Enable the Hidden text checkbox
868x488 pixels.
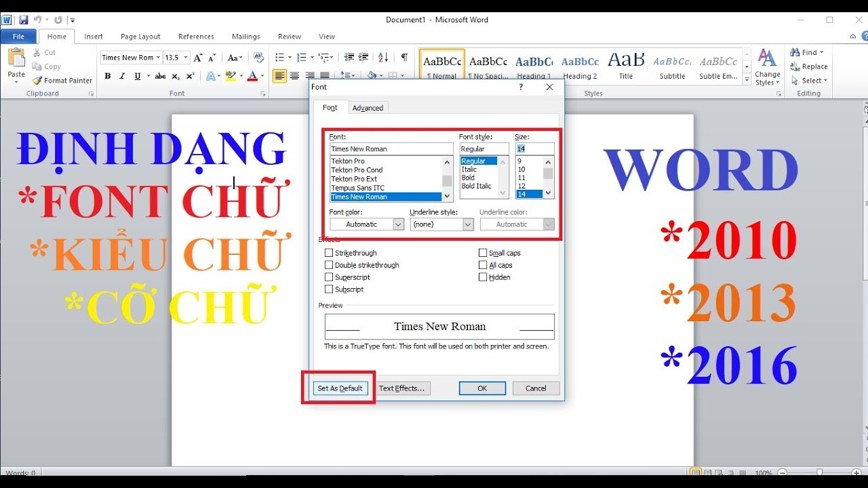pos(483,277)
